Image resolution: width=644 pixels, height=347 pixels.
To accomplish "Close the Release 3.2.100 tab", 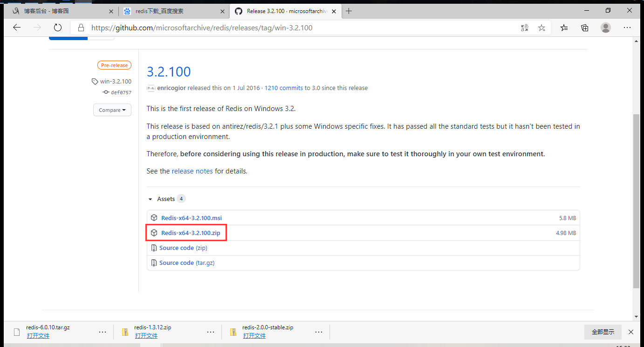I will point(334,11).
